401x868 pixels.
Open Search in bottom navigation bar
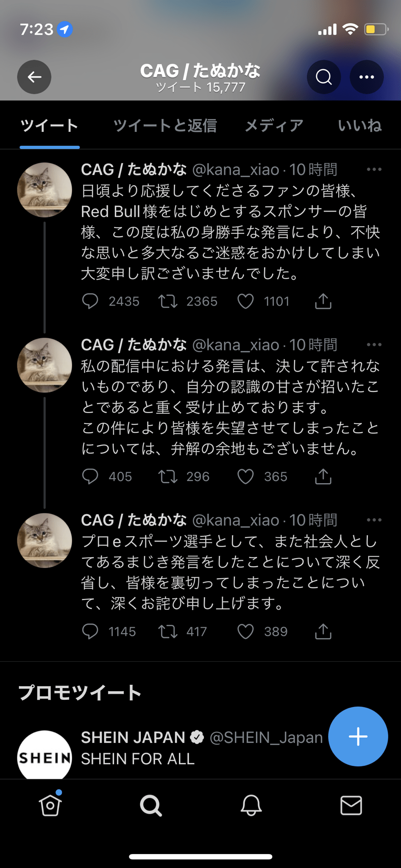pos(151,805)
